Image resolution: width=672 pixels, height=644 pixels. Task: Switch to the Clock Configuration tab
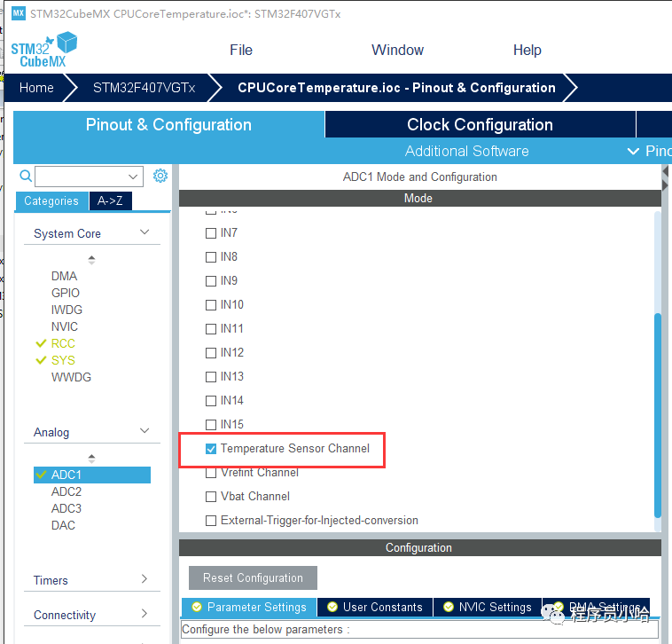[x=480, y=125]
